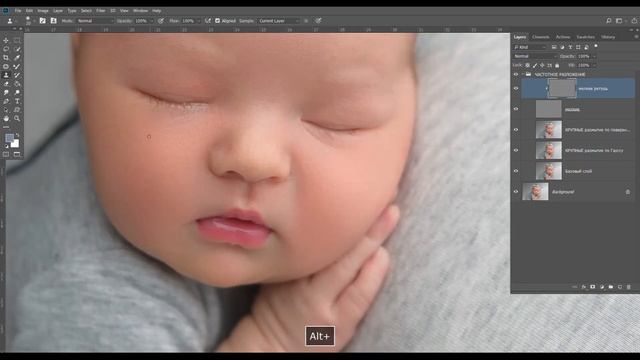Click the Search icon in options bar
640x360 pixels.
pyautogui.click(x=609, y=20)
